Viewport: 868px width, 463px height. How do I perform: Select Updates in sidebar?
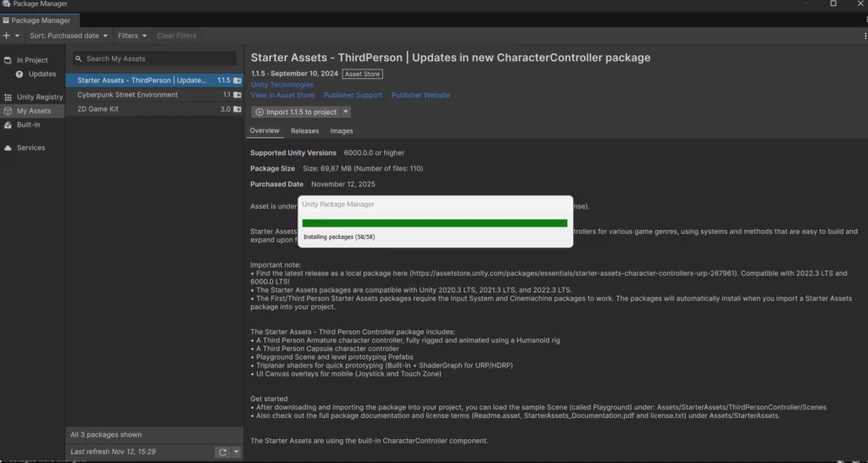[x=42, y=74]
